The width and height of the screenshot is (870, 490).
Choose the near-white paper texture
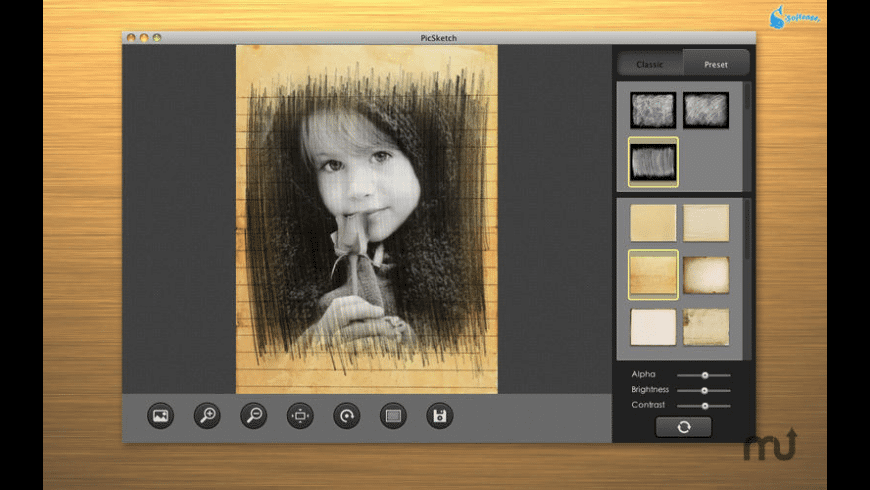653,327
